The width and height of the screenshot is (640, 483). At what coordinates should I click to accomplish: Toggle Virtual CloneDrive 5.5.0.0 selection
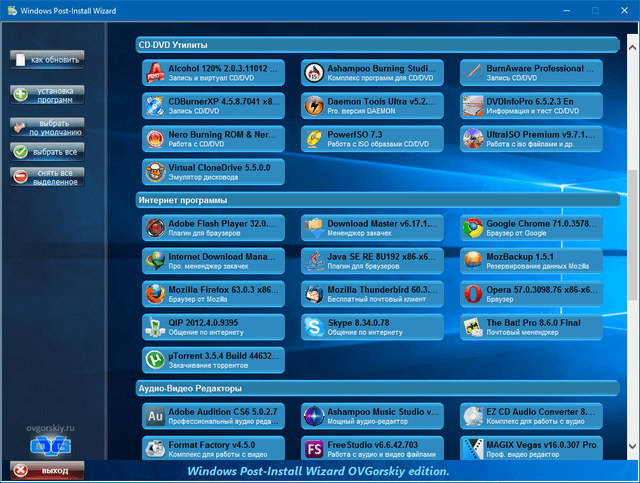click(x=213, y=172)
